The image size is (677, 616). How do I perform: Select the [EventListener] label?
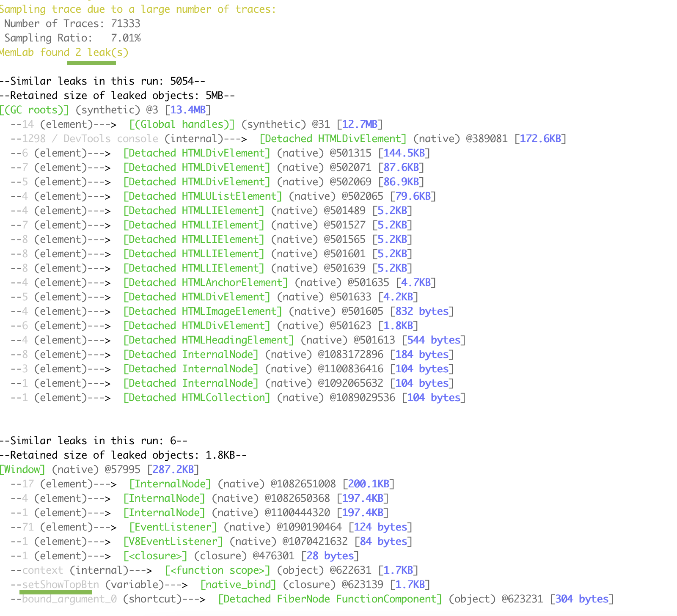173,527
